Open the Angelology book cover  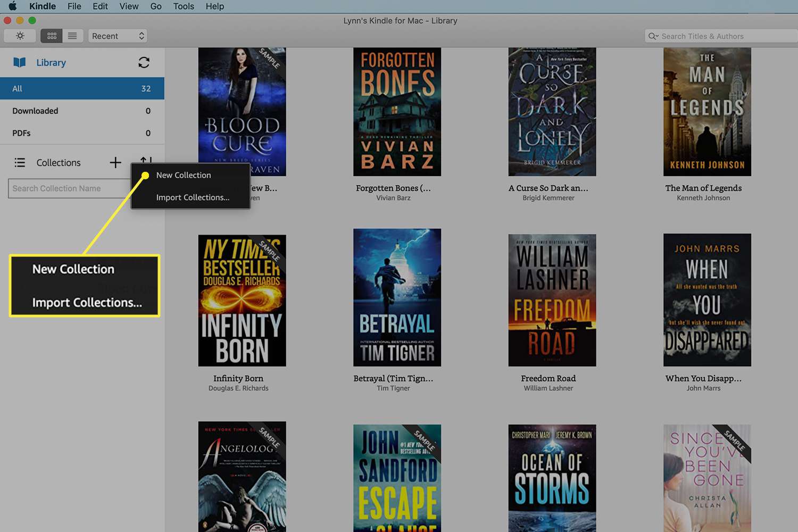coord(242,477)
